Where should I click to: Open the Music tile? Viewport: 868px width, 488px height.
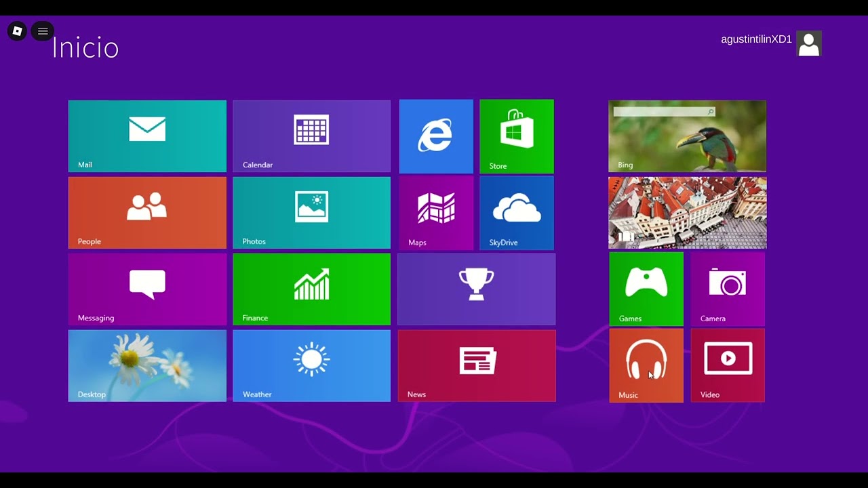coord(646,366)
